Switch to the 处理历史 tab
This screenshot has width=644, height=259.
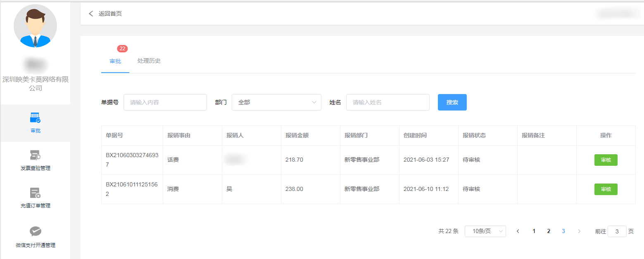point(149,61)
